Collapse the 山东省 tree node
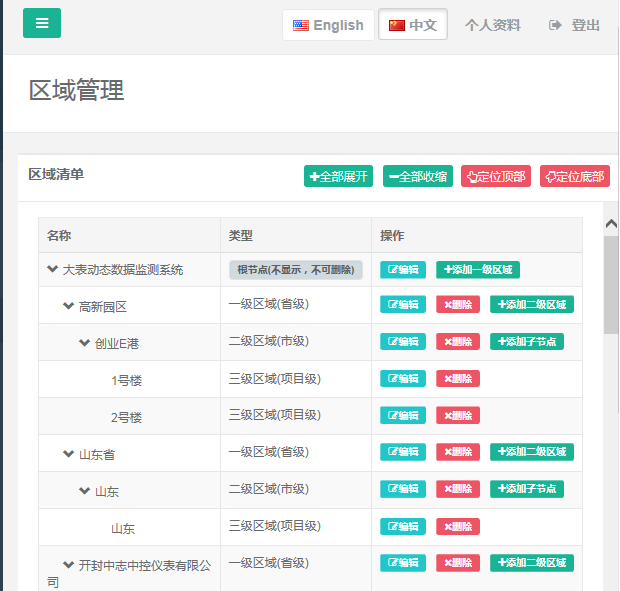The image size is (620, 591). point(68,454)
